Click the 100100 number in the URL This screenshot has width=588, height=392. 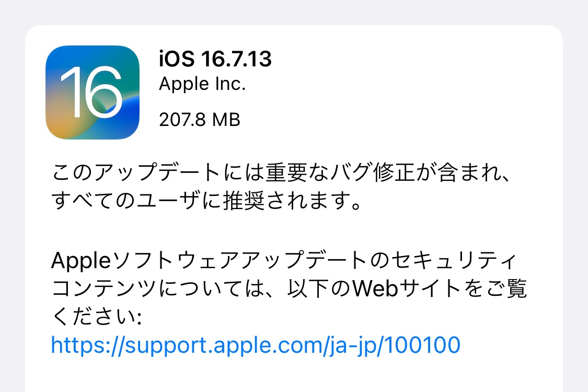click(x=422, y=345)
